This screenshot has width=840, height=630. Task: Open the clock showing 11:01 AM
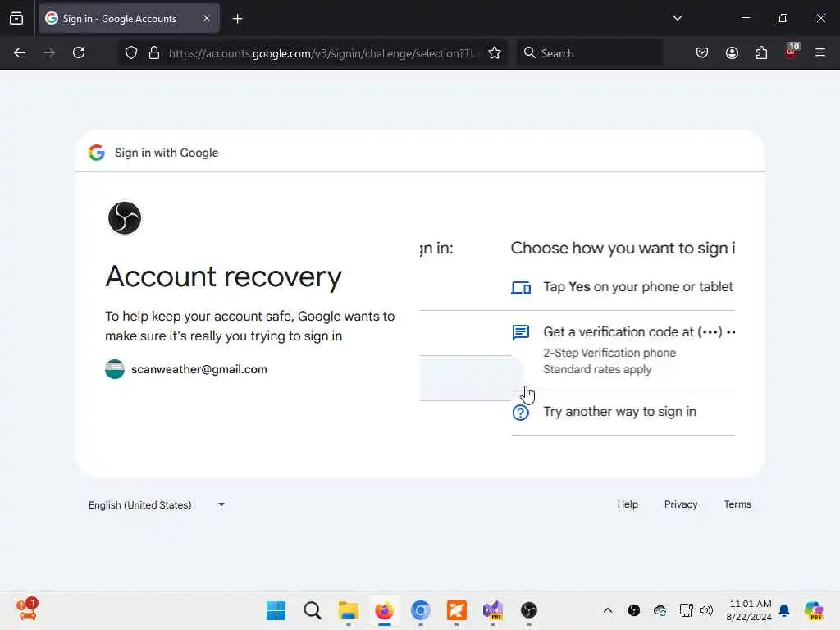coord(749,610)
